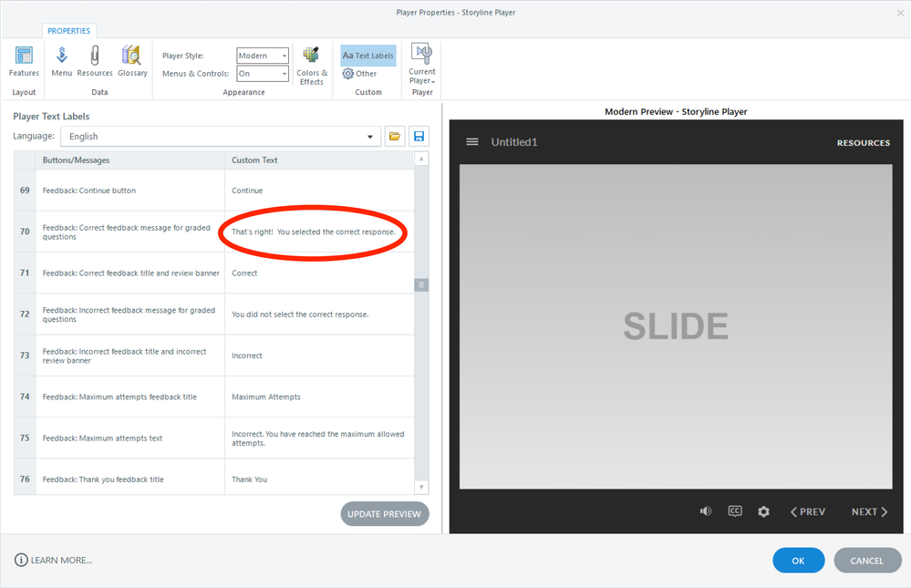This screenshot has width=911, height=588.
Task: Select the Properties ribbon tab
Action: 68,31
